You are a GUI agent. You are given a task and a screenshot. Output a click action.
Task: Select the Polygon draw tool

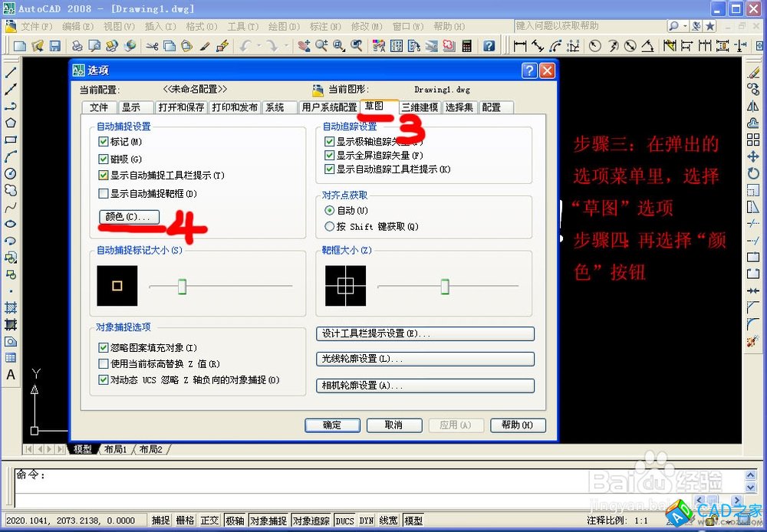pyautogui.click(x=10, y=123)
